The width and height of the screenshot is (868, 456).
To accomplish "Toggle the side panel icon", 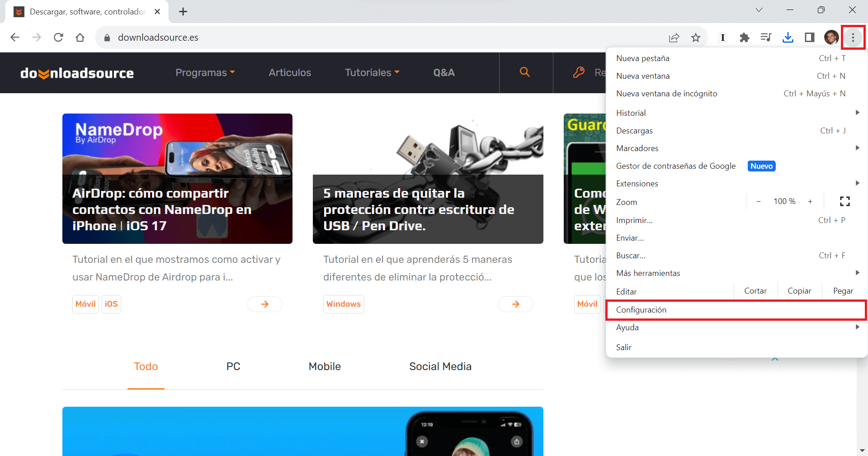I will (810, 38).
